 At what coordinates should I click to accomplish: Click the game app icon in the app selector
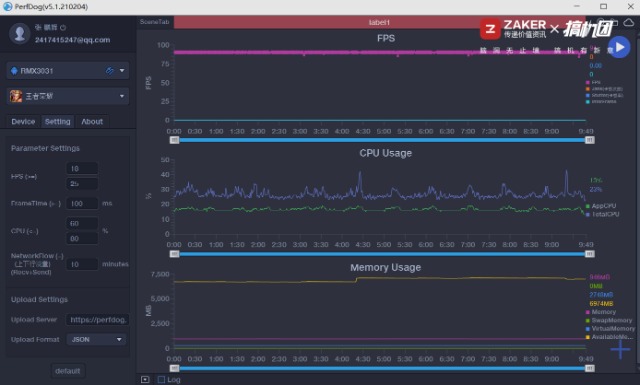tap(16, 96)
